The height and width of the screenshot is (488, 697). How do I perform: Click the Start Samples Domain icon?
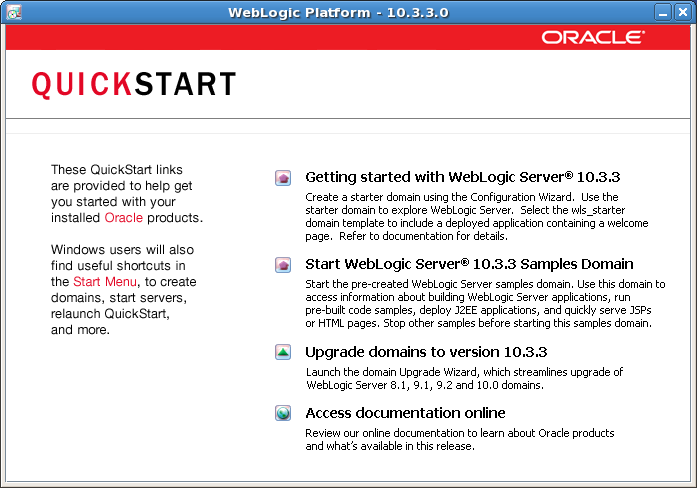tap(283, 265)
